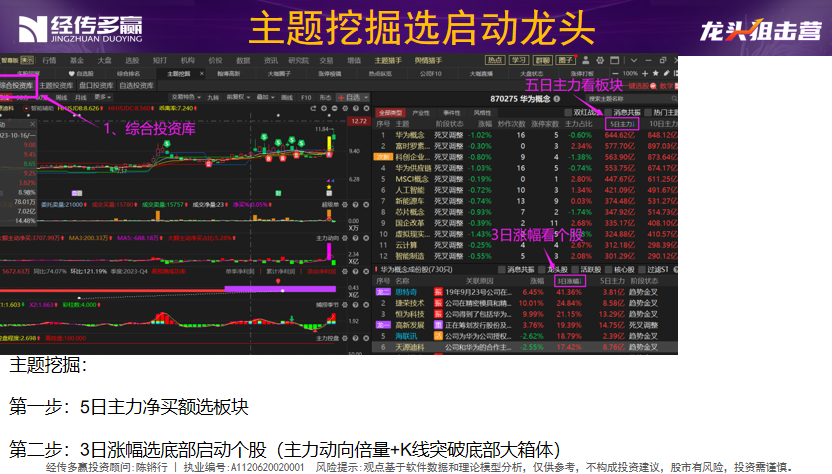The height and width of the screenshot is (474, 832).
Task: Close the 主力控盘 indicator panel
Action: 367,338
